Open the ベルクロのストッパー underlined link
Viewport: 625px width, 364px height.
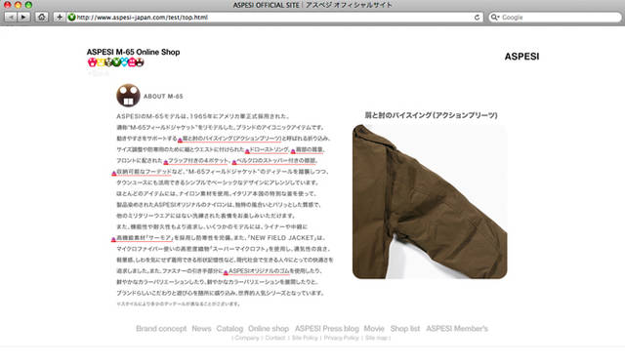pos(275,160)
